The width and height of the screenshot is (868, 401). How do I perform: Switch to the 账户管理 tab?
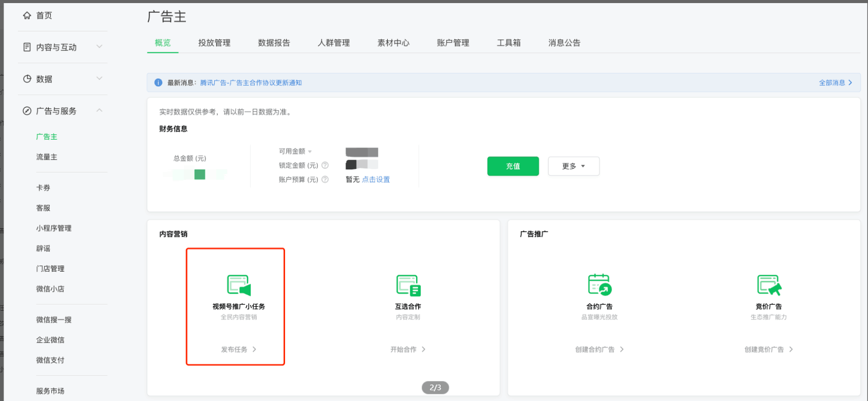[x=453, y=43]
